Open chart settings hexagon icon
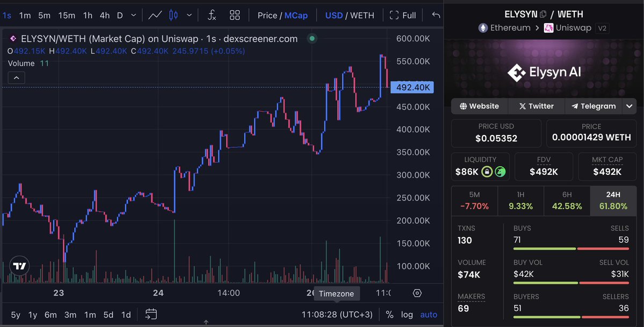The height and width of the screenshot is (327, 644). point(417,293)
